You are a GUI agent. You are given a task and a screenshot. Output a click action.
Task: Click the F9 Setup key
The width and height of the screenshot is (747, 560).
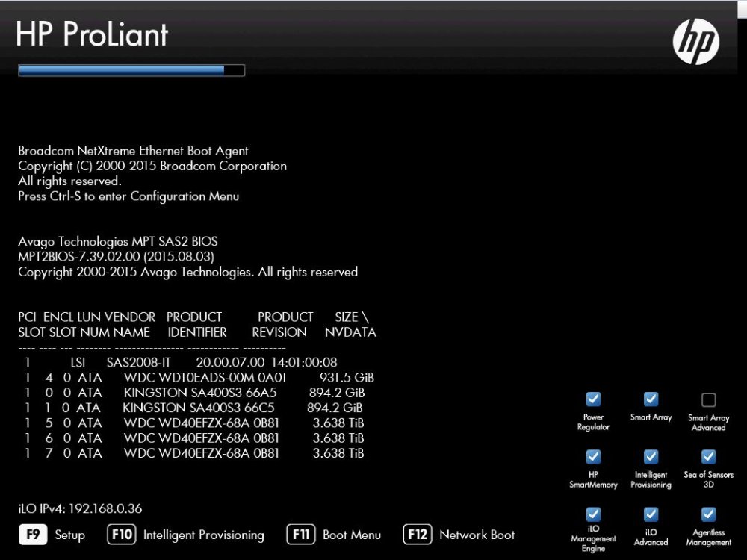pyautogui.click(x=52, y=535)
